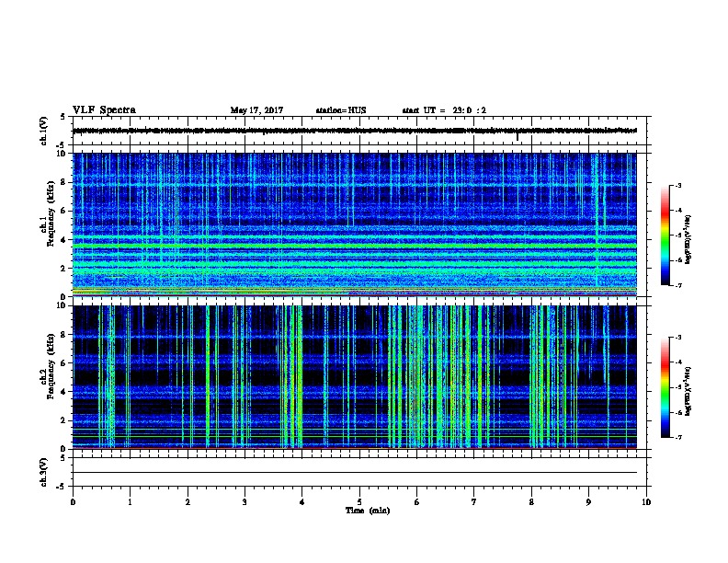Click the ch.1 spectrogram plot
728x563 pixels.
pos(355,224)
